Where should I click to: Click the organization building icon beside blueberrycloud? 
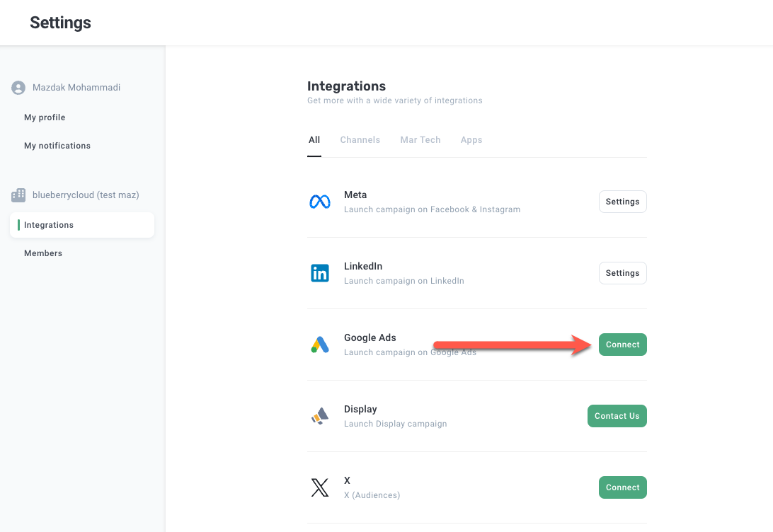pyautogui.click(x=18, y=195)
